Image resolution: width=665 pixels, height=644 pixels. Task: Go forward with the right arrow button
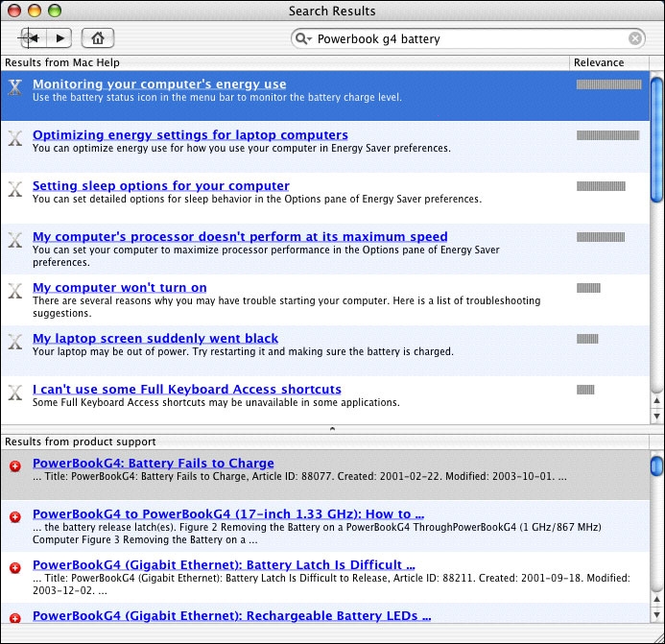pyautogui.click(x=59, y=38)
